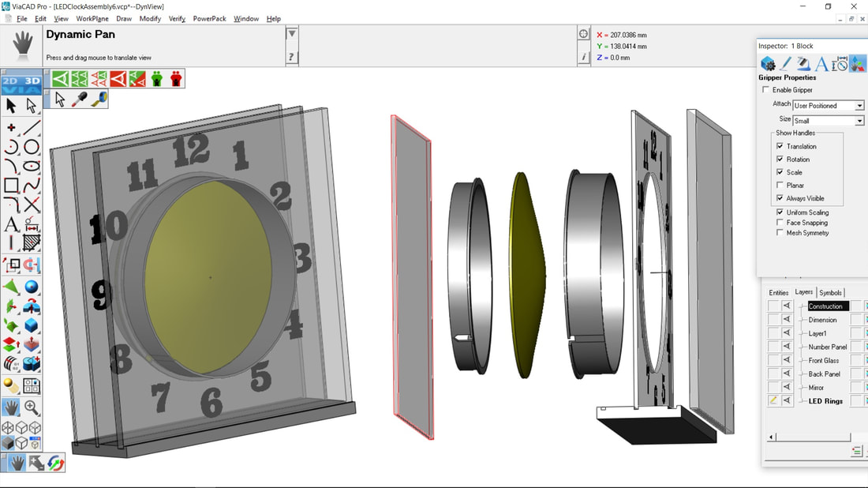Select the sphere solid primitive tool
This screenshot has height=488, width=868.
(x=32, y=287)
